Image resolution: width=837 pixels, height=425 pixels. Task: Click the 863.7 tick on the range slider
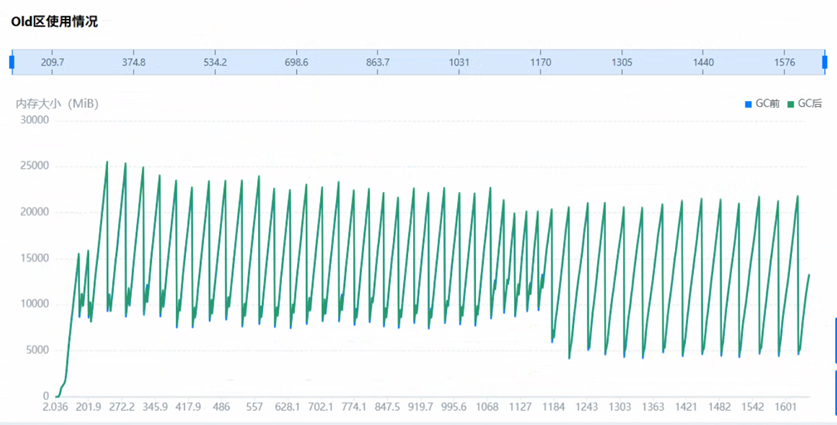[378, 62]
